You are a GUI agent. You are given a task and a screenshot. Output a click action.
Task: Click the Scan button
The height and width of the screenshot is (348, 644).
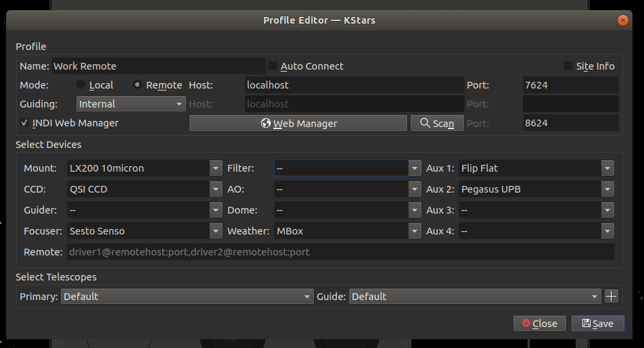tap(437, 123)
